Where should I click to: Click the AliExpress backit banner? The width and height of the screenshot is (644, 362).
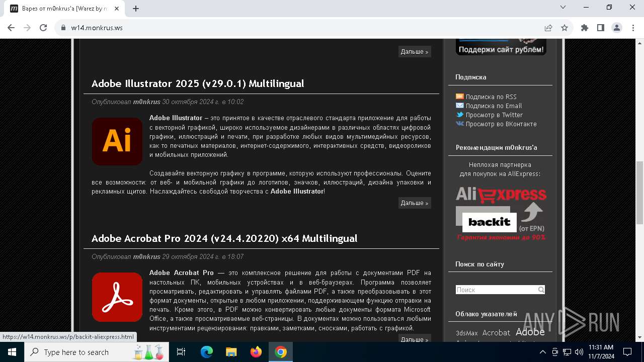(x=501, y=214)
